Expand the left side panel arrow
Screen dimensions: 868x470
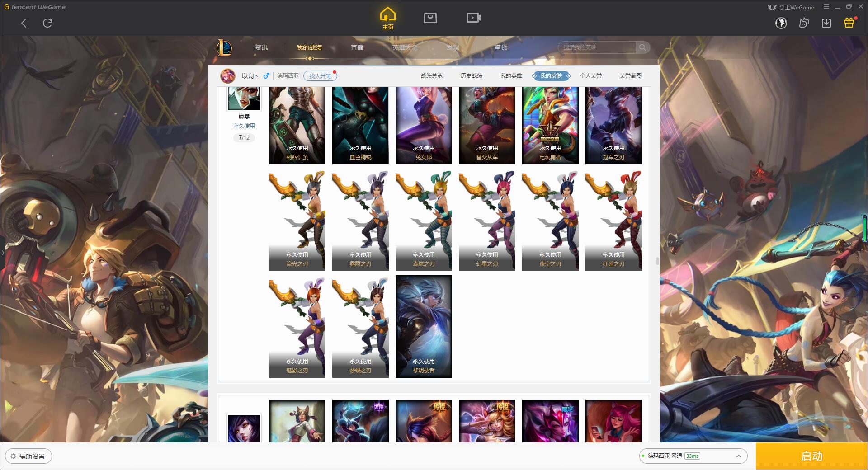(3, 252)
